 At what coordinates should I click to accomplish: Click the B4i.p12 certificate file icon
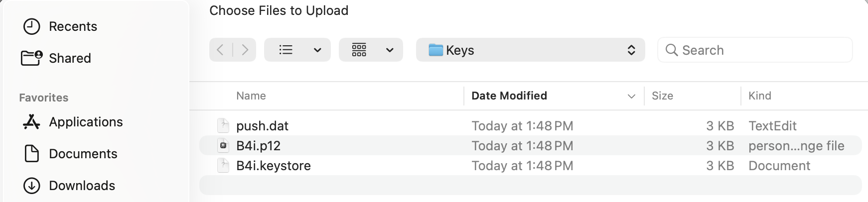coord(223,146)
